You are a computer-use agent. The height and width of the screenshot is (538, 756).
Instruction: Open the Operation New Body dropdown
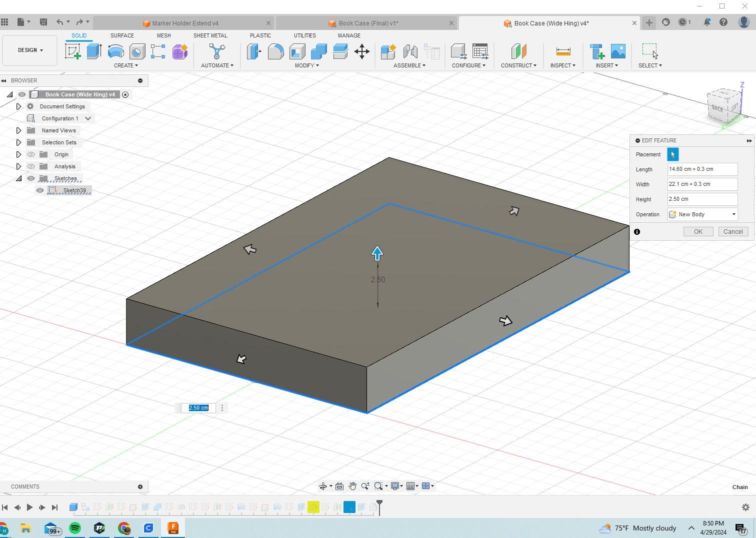coord(702,214)
